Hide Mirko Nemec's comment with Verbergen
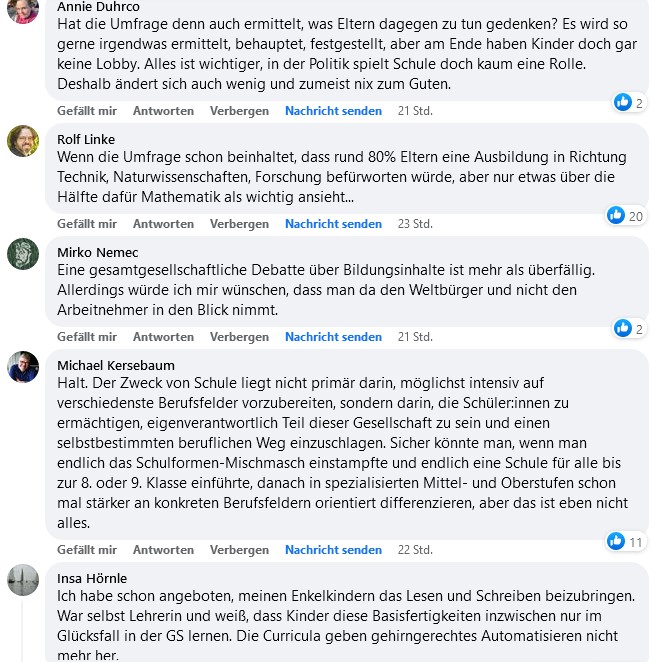 (239, 337)
